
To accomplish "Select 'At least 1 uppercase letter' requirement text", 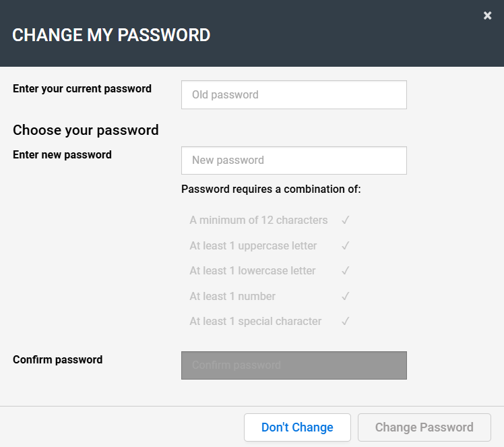I will click(x=253, y=246).
